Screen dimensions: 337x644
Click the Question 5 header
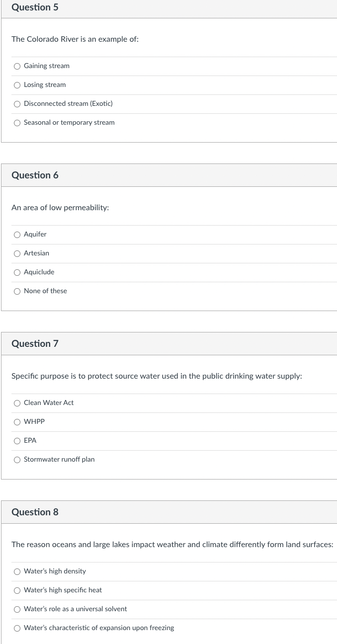pos(35,7)
